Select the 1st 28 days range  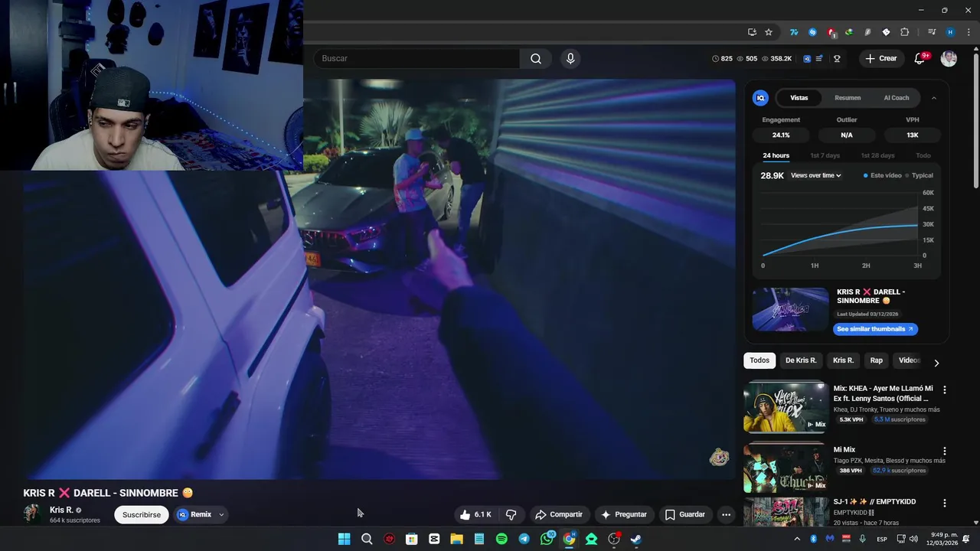(x=877, y=155)
